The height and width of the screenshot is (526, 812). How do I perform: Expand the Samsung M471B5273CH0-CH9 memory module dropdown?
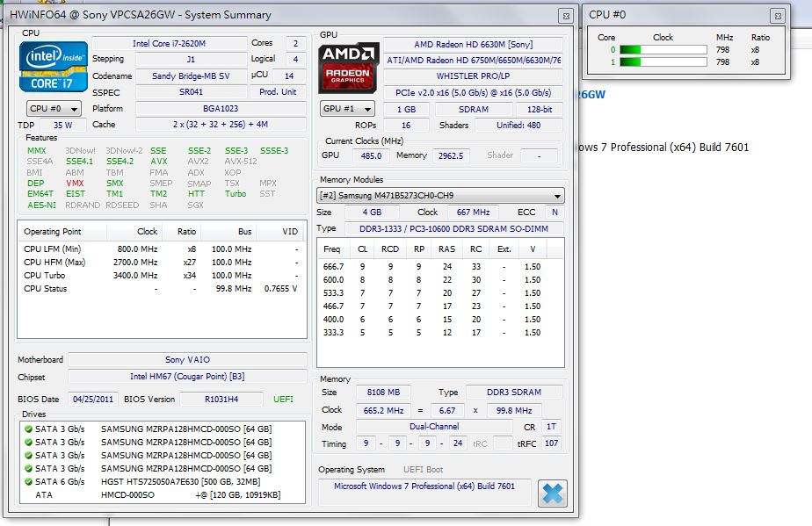pos(440,196)
